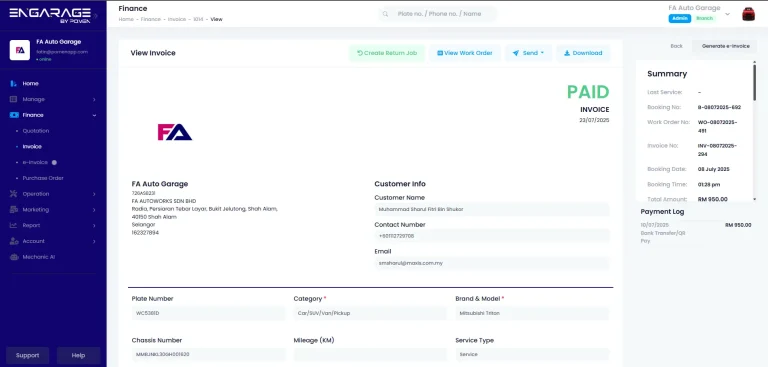Click Invoice breadcrumb link
Screen dimensions: 768x367
pyautogui.click(x=177, y=20)
